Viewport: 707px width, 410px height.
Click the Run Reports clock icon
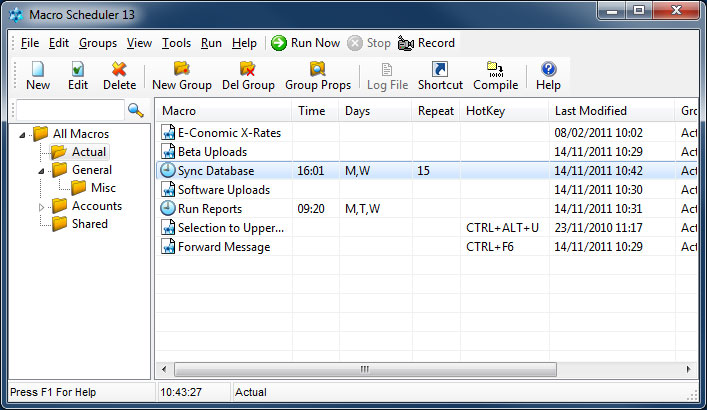click(168, 208)
